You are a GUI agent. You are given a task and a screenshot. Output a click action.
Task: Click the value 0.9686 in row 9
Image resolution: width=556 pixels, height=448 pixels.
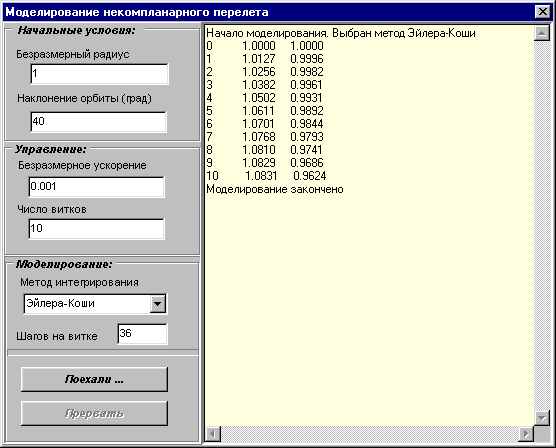(x=307, y=163)
